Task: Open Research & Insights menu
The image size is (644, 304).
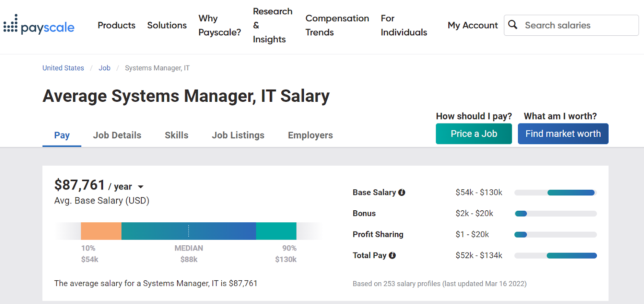Action: (x=272, y=25)
